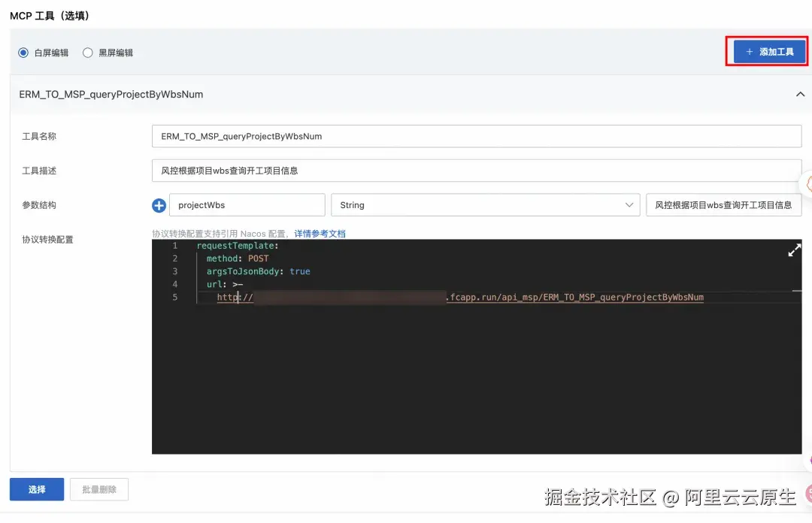The image size is (812, 523).
Task: Click the blue plus icon to add a parameter
Action: (159, 204)
